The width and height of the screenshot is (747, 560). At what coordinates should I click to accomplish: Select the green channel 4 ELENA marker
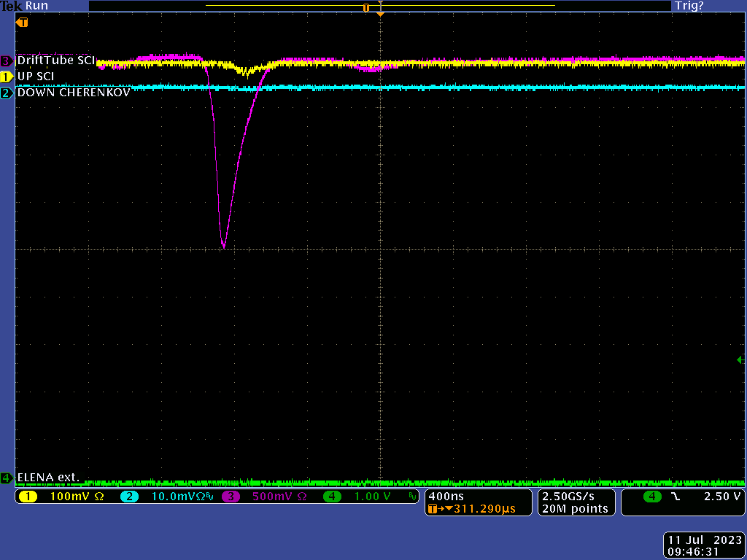(x=7, y=478)
